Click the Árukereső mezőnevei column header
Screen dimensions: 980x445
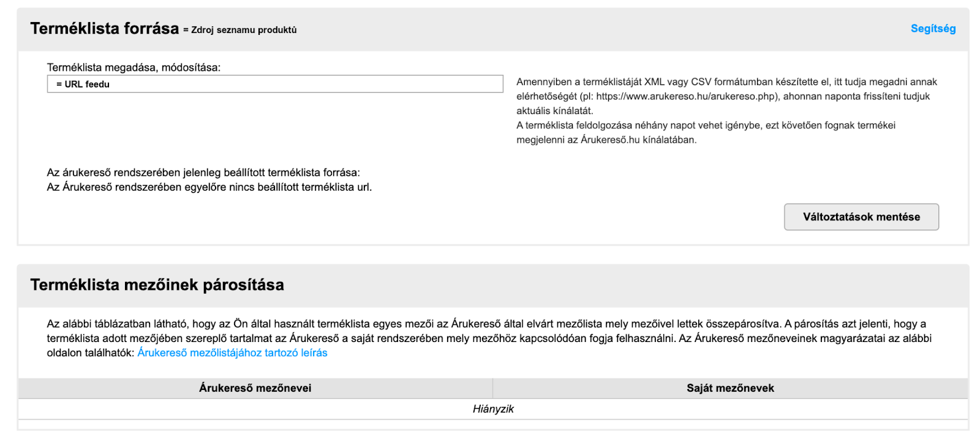255,388
